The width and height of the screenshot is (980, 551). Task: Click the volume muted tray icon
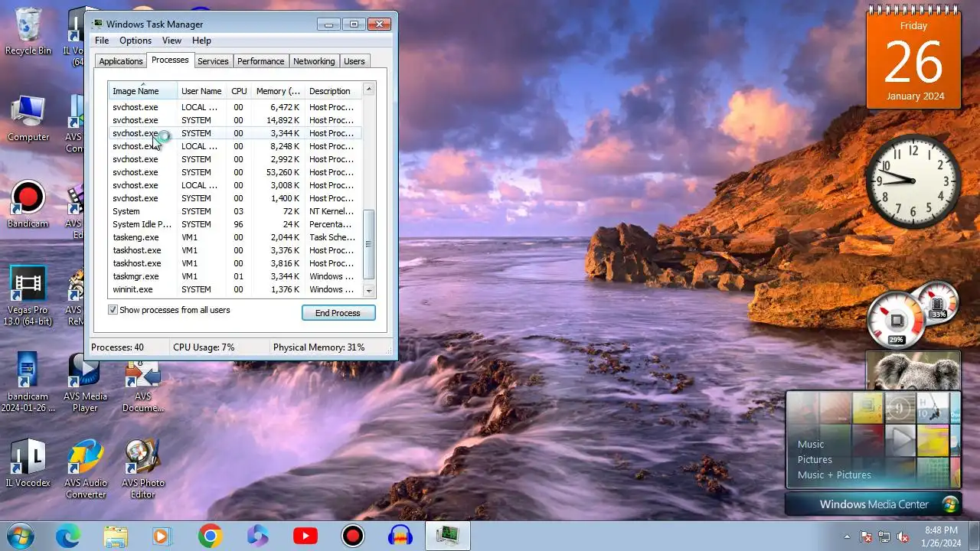click(903, 536)
